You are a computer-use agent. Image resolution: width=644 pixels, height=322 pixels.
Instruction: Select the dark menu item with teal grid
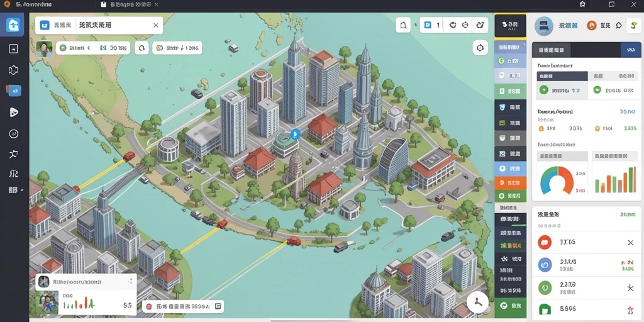510,154
